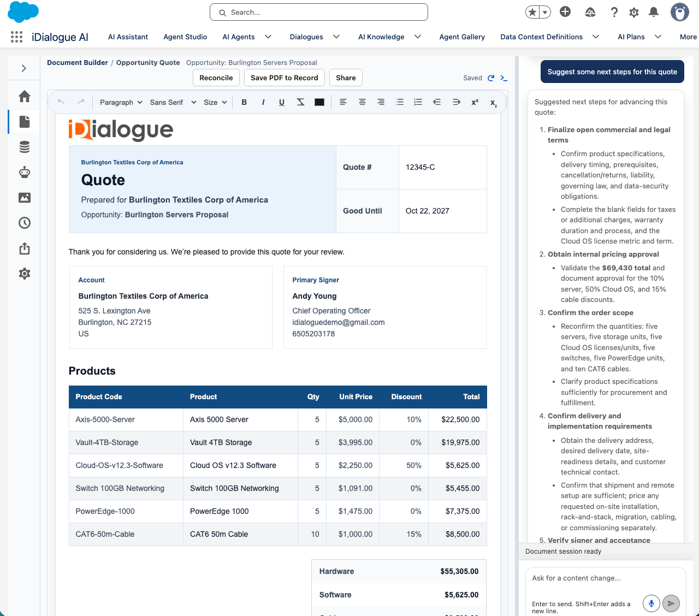
Task: Toggle bold formatting
Action: (x=244, y=102)
